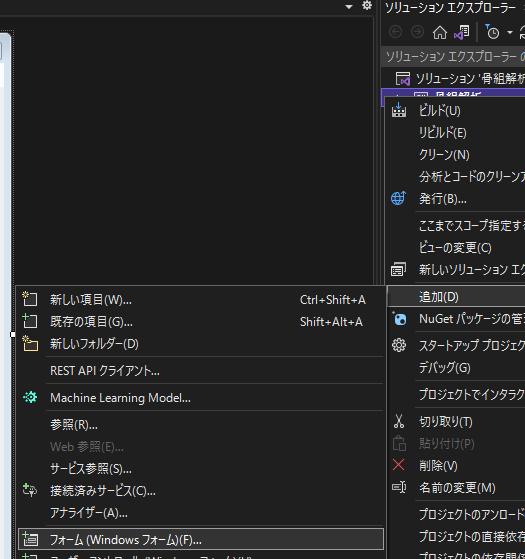Select REST API クライアント... submenu entry

point(201,371)
